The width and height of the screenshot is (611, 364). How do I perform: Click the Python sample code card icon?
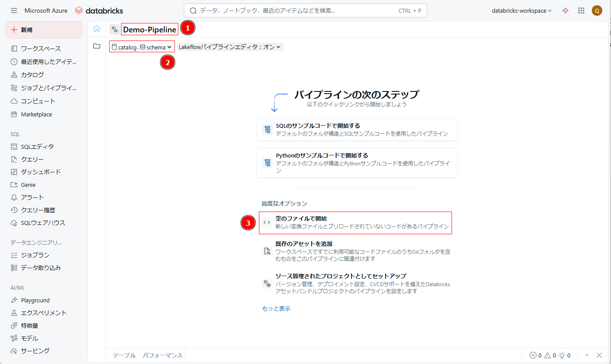click(x=267, y=163)
